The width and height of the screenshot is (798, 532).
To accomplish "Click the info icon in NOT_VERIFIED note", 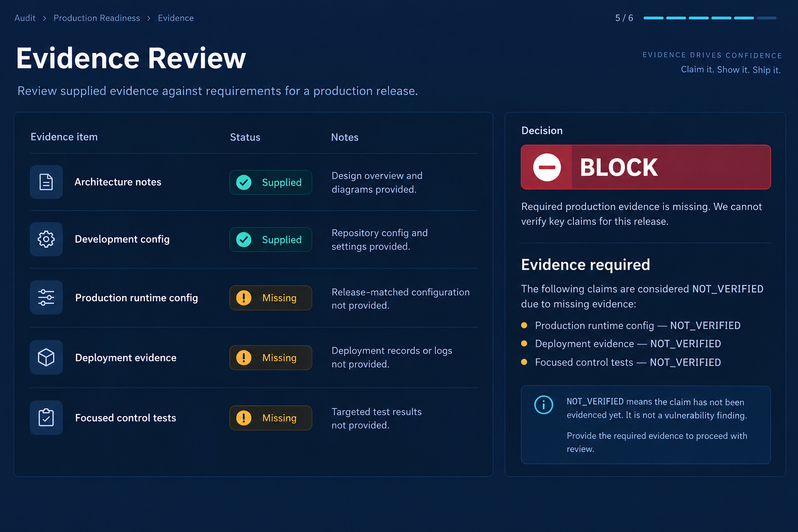I will click(543, 404).
